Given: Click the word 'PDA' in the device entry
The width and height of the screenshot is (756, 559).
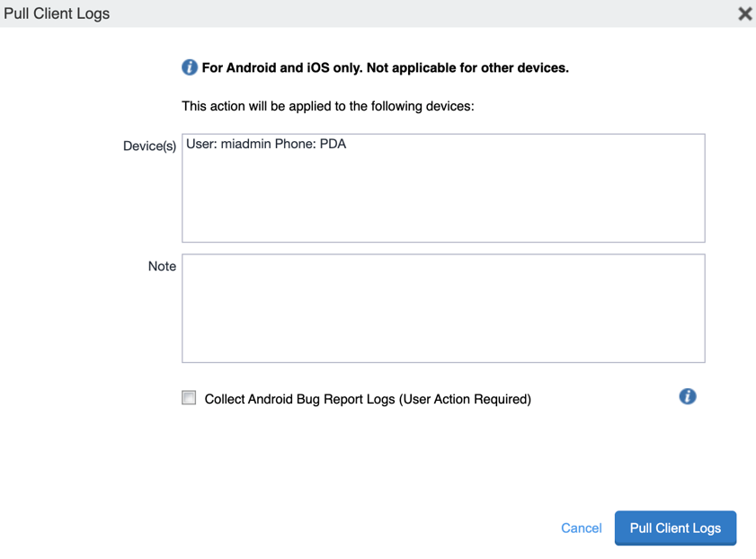Looking at the screenshot, I should coord(333,144).
